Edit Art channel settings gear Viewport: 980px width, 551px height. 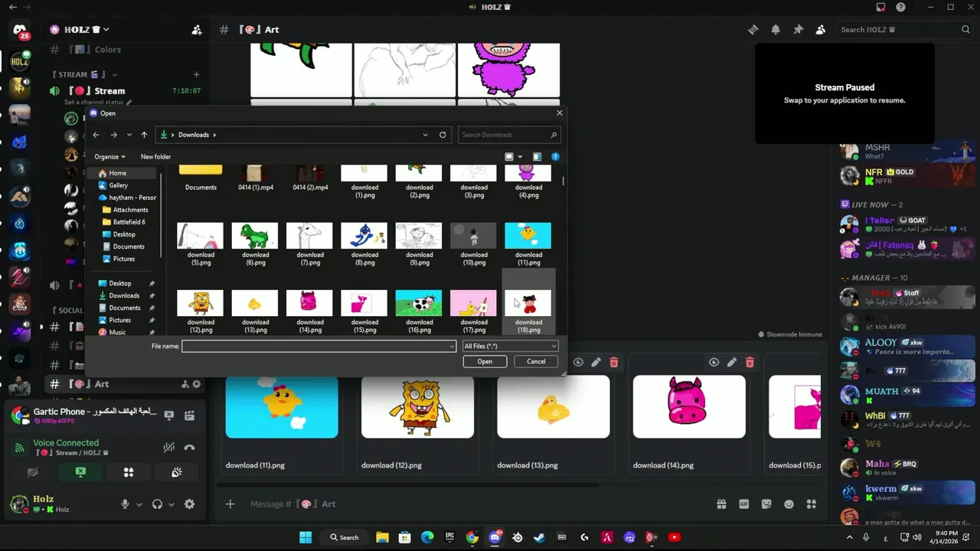point(197,384)
